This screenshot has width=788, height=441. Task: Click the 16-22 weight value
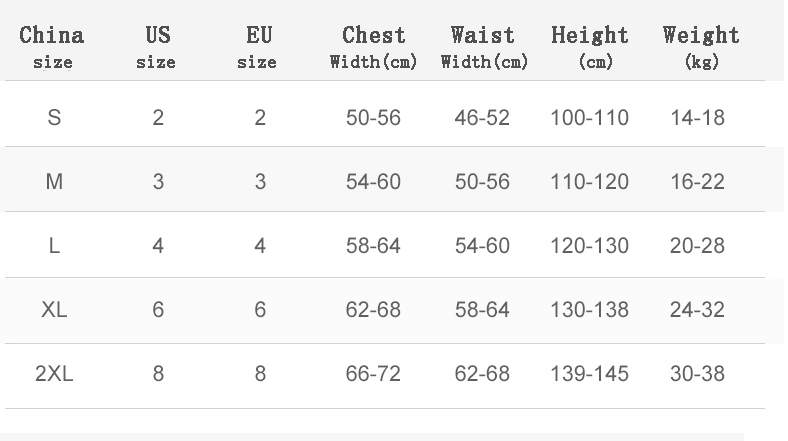click(697, 182)
